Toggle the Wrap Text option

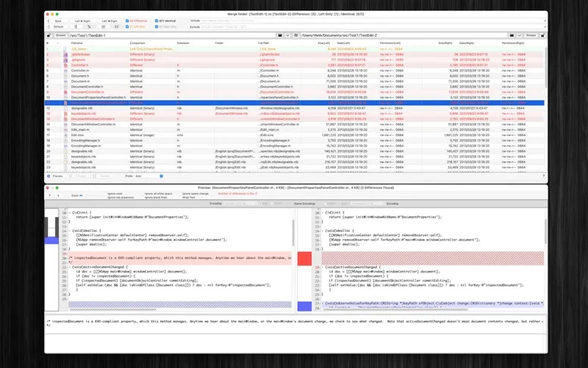(x=189, y=197)
